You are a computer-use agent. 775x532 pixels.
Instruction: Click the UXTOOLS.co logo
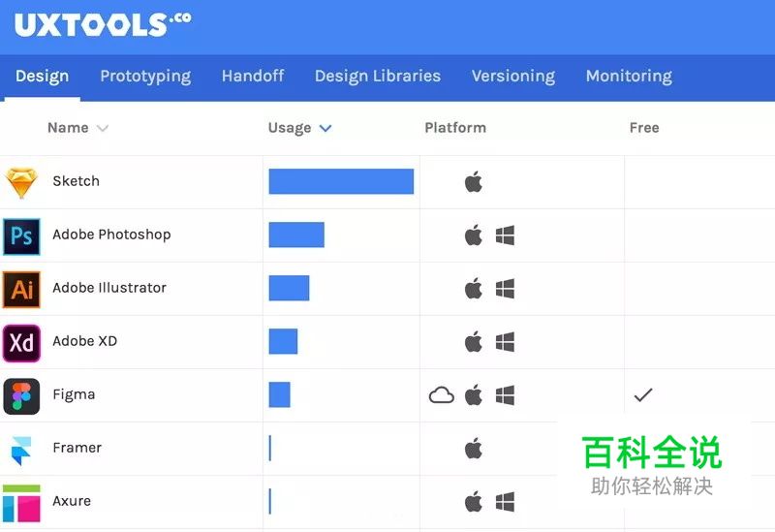[x=103, y=24]
